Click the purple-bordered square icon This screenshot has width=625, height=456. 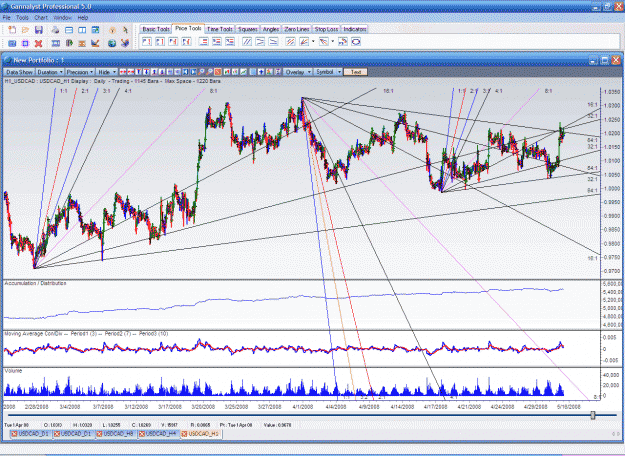[25, 43]
